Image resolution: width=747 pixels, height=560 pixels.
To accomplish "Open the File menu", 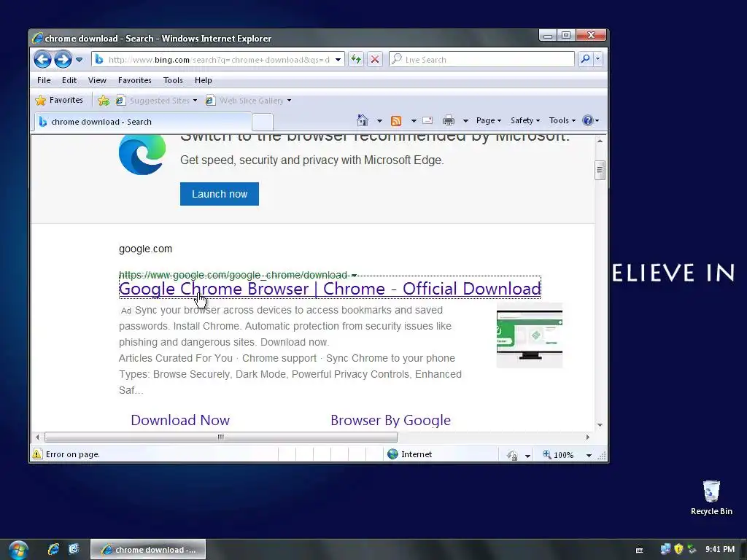I will coord(44,80).
